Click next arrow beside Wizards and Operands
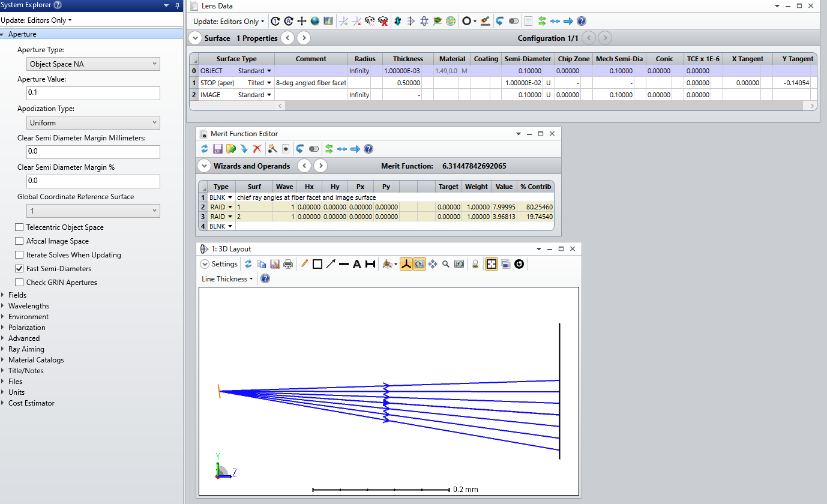The width and height of the screenshot is (827, 504). point(320,166)
